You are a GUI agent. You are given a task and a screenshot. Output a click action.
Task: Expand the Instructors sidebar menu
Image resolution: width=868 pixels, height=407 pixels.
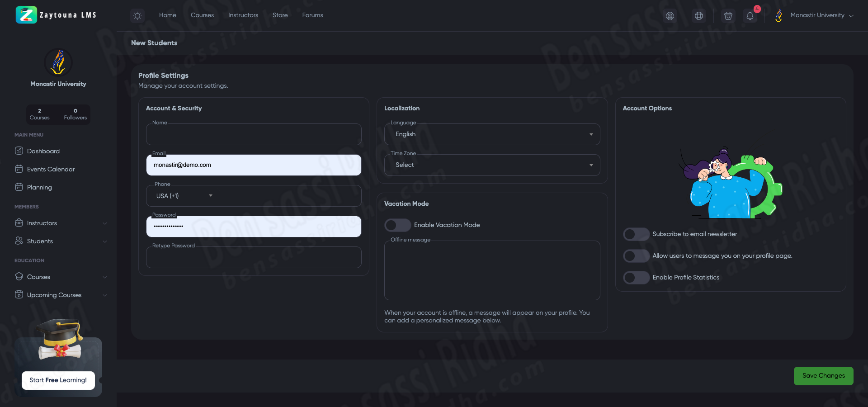point(61,223)
